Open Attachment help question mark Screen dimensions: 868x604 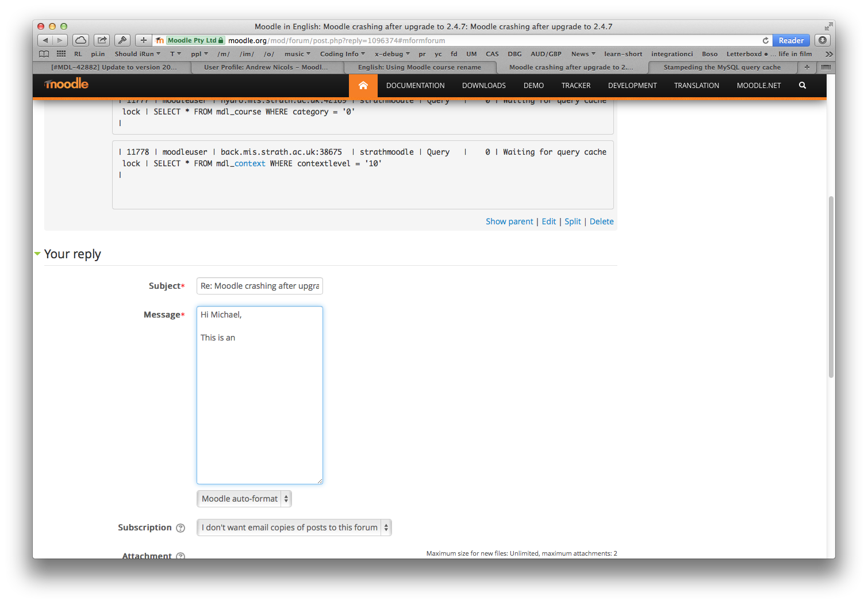[x=180, y=556]
